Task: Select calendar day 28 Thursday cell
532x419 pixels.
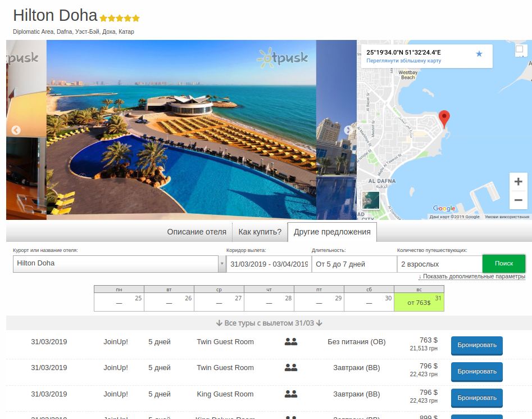Action: point(269,302)
